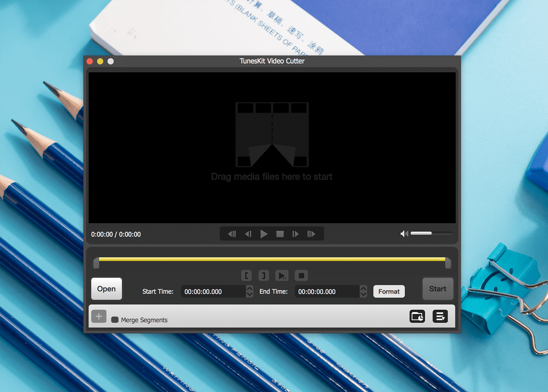The width and height of the screenshot is (548, 392).
Task: Click the playback time display 0:00:00
Action: [116, 234]
